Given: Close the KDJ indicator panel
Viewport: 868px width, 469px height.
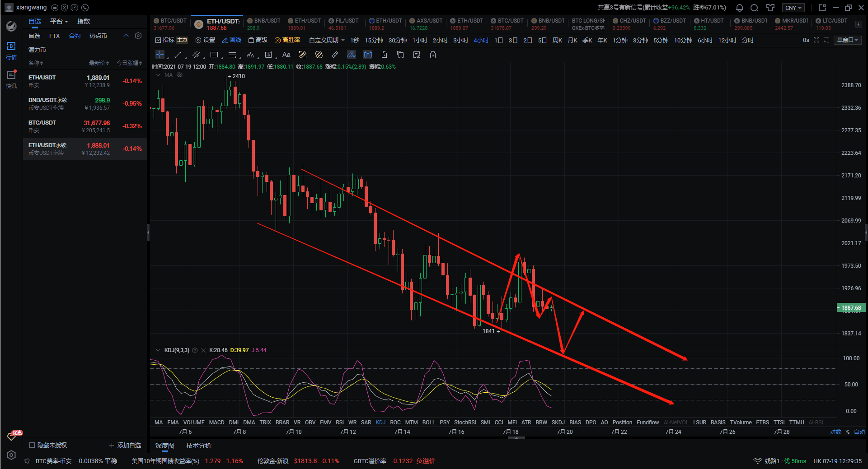Looking at the screenshot, I should [203, 350].
